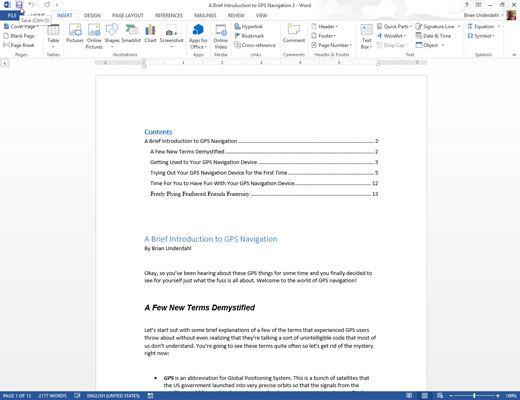Insert a Cross-reference
The image size is (520, 400).
pos(255,45)
